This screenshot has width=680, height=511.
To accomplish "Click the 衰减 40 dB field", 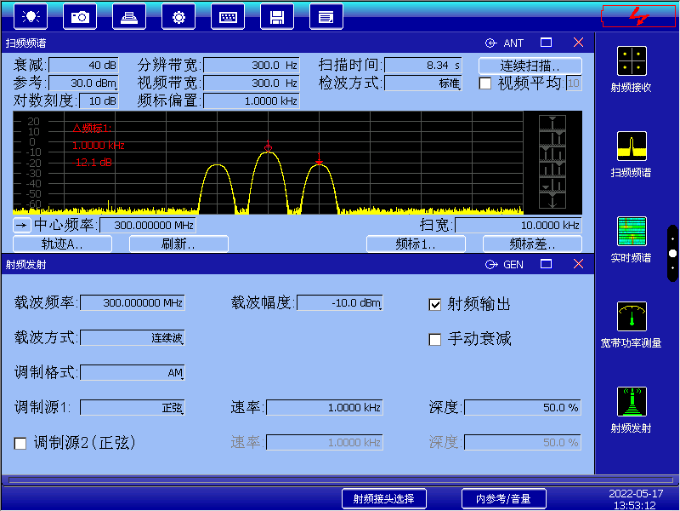I will click(83, 65).
